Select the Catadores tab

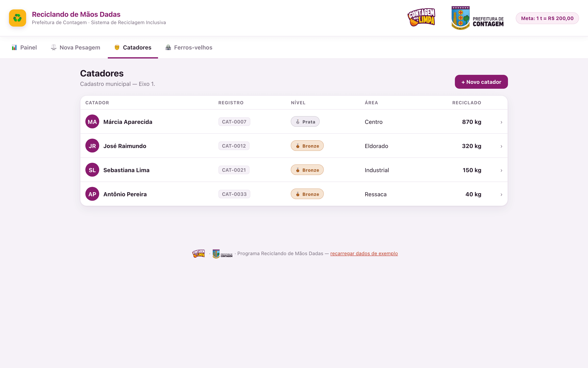pyautogui.click(x=133, y=47)
